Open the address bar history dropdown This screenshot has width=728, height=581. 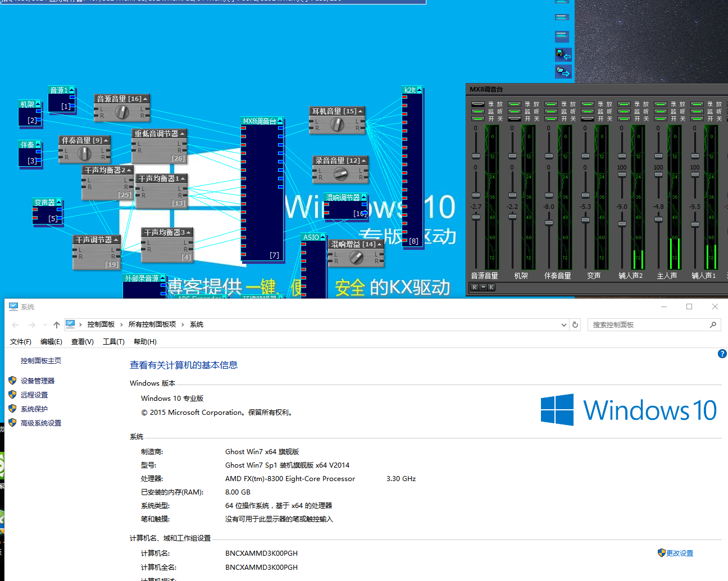(564, 324)
